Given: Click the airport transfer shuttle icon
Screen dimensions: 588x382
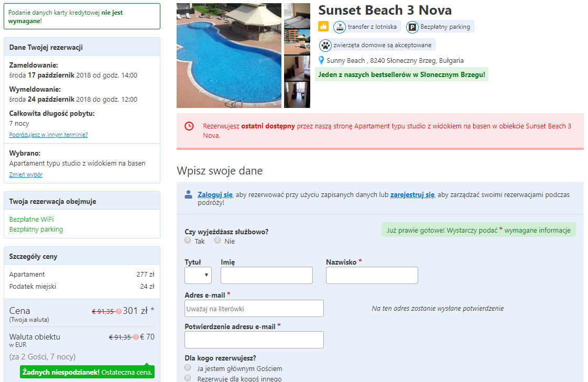Looking at the screenshot, I should click(x=340, y=27).
